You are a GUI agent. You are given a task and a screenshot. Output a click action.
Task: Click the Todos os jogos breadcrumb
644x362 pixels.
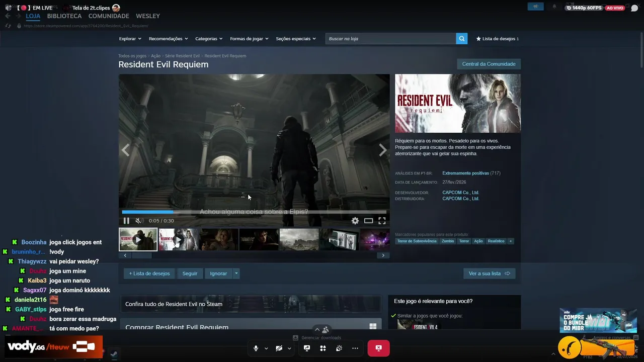coord(132,56)
